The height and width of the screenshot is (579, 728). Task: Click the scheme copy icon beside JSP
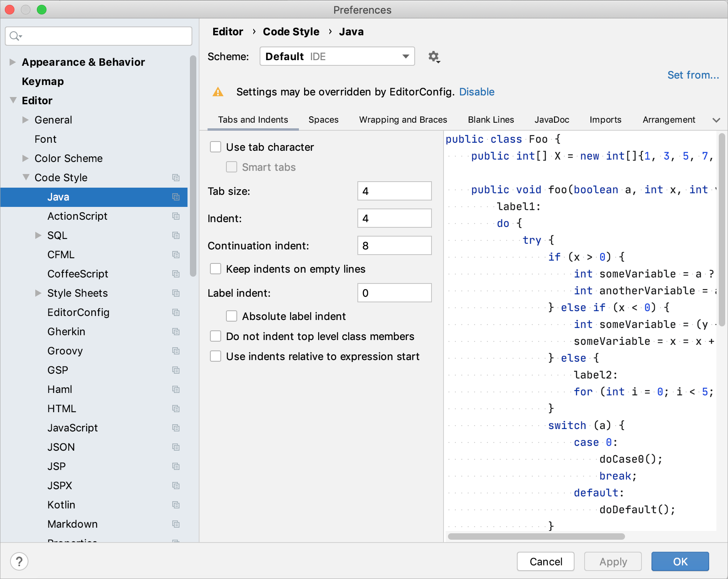tap(176, 466)
